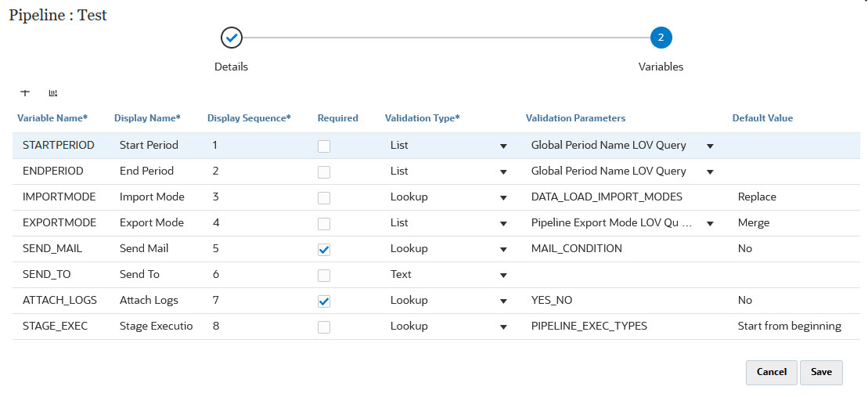Click the delete variable trash icon
The width and height of the screenshot is (868, 397).
[53, 93]
